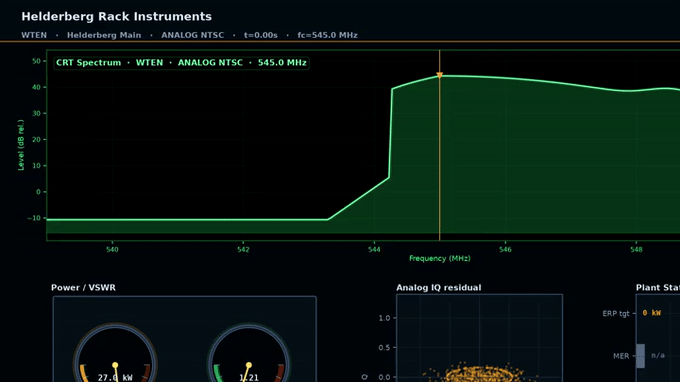The image size is (680, 382).
Task: Click the 30 dB level tick label
Action: (36, 114)
